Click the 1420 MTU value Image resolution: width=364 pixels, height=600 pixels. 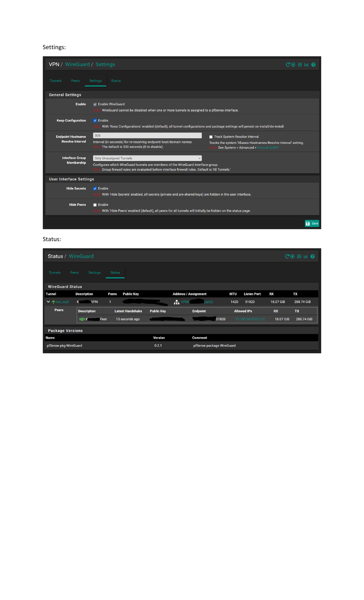[234, 302]
